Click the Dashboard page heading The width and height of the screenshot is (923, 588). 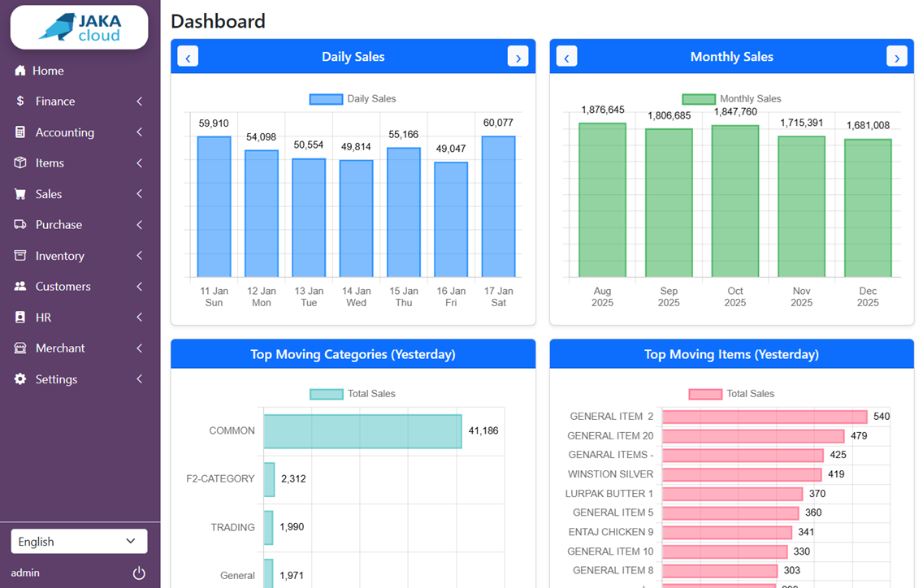[x=218, y=21]
